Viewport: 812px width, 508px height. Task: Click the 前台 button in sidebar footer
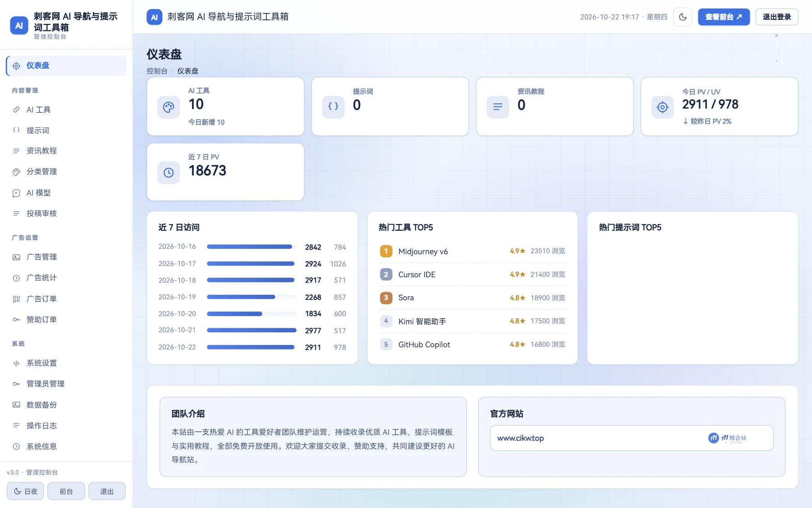coord(66,491)
